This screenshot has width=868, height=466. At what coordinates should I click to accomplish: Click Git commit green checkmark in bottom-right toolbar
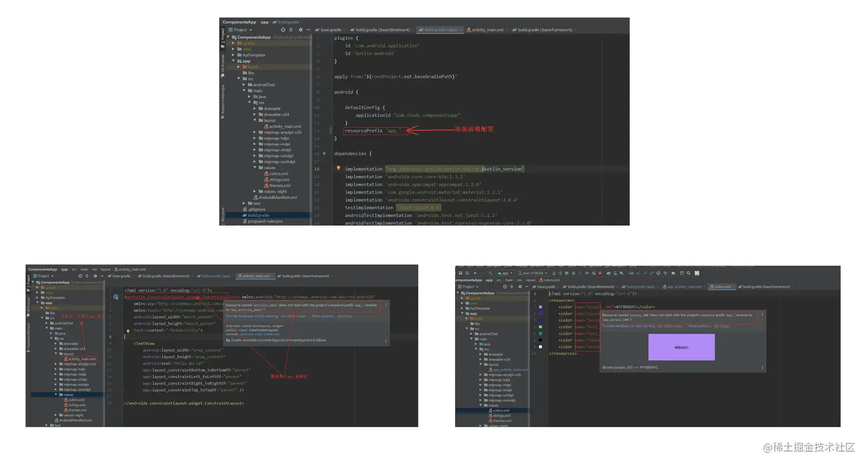(646, 273)
